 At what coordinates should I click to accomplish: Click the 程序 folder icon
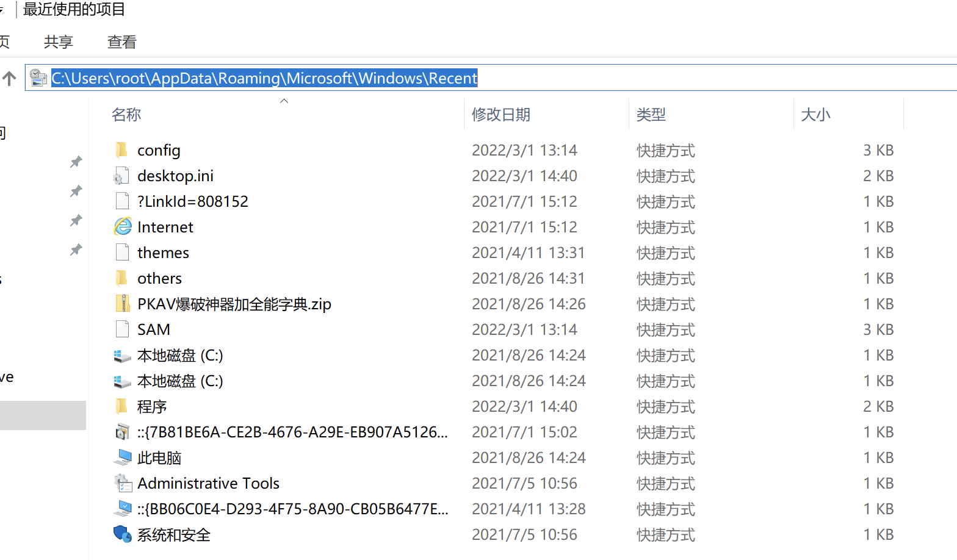pyautogui.click(x=122, y=406)
